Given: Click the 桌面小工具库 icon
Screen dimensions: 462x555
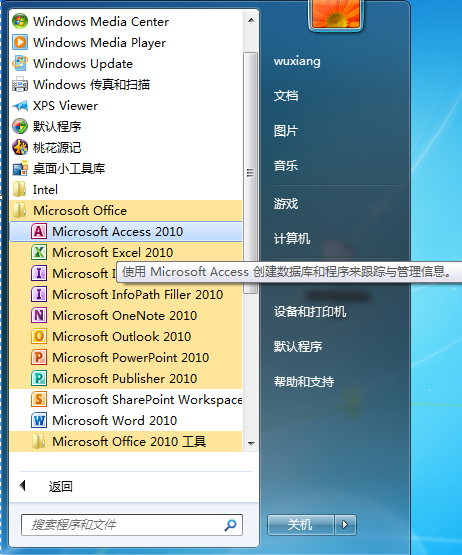Looking at the screenshot, I should click(20, 168).
